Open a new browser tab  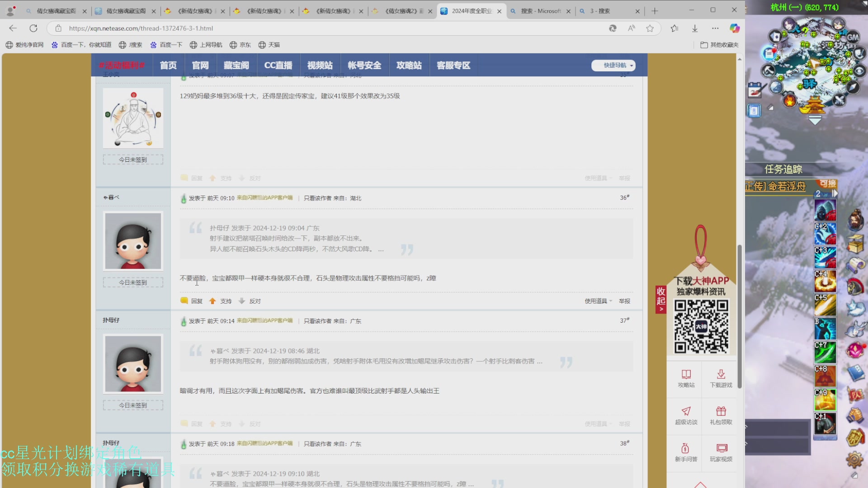[x=655, y=11]
